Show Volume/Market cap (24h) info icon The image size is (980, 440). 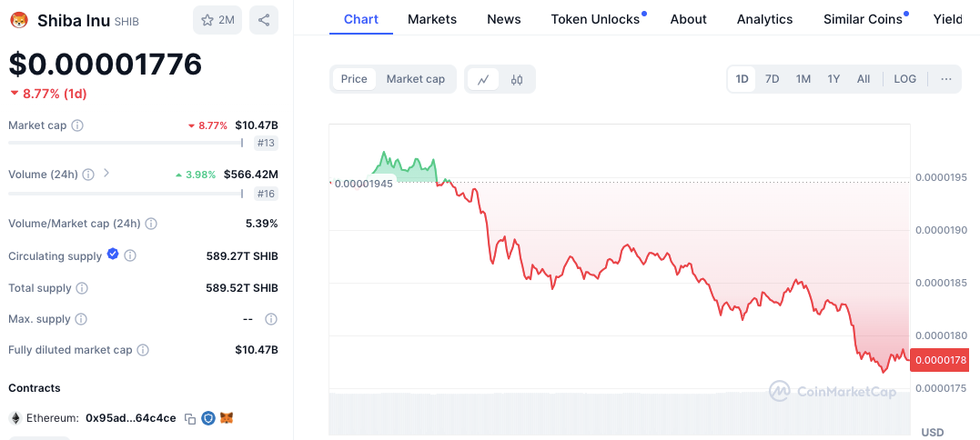point(151,224)
